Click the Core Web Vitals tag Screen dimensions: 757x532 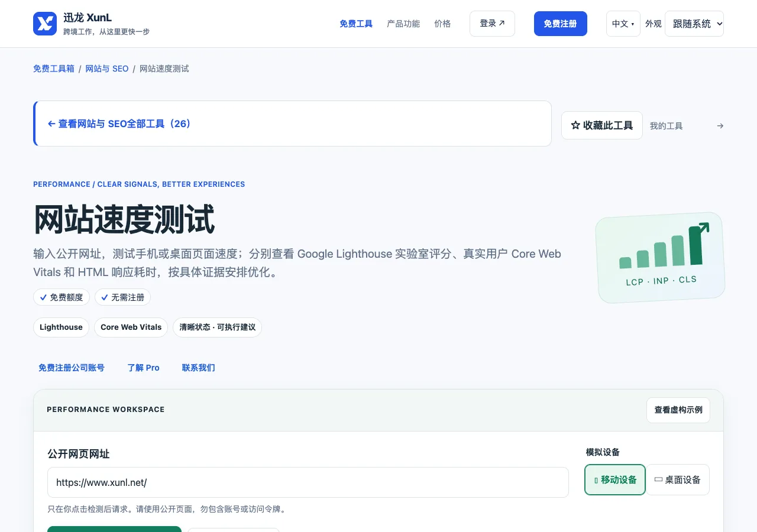pyautogui.click(x=131, y=327)
